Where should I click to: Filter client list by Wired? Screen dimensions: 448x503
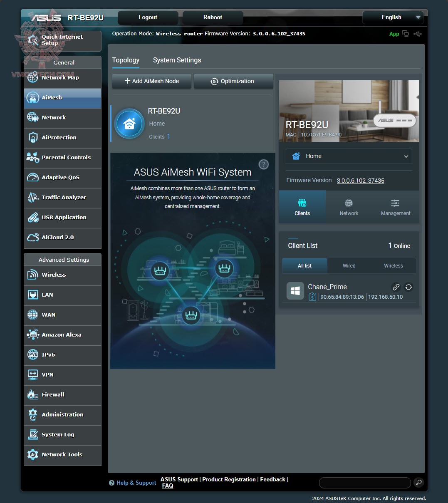tap(349, 266)
